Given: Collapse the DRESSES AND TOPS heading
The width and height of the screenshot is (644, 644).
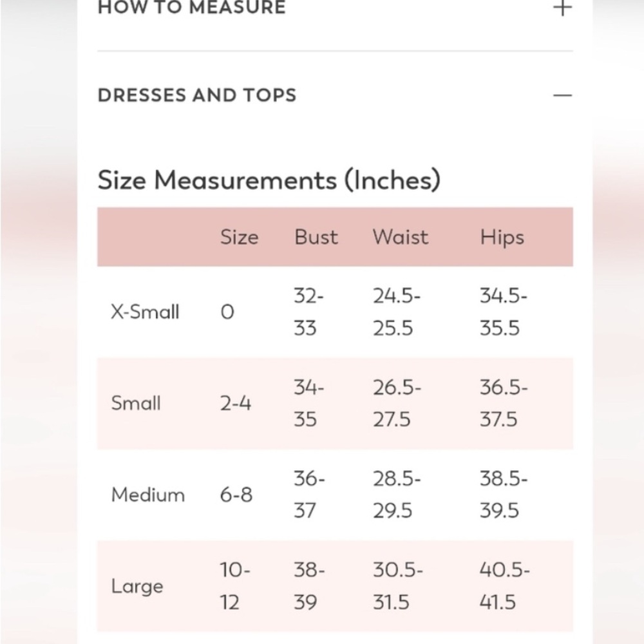Looking at the screenshot, I should 196,95.
